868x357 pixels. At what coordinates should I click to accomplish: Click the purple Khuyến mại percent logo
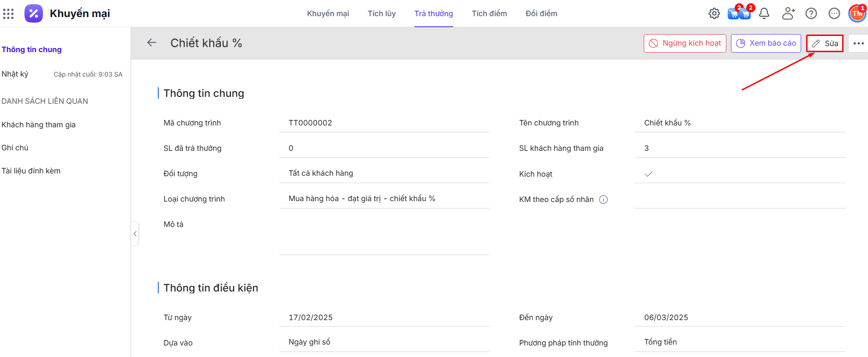pyautogui.click(x=34, y=13)
